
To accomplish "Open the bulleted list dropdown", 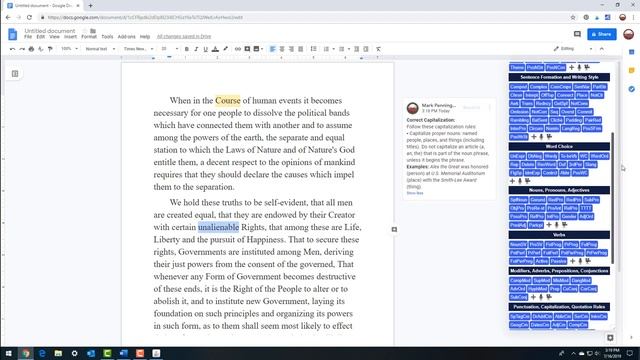I will pos(349,49).
